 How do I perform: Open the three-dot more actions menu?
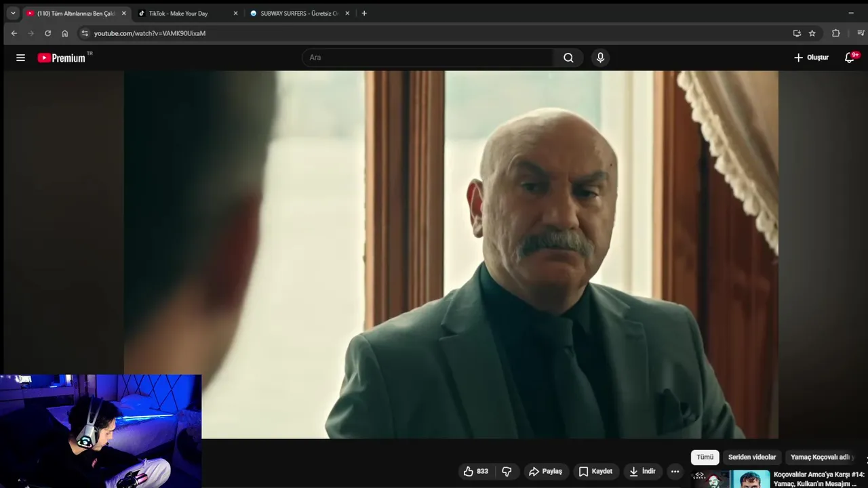coord(675,471)
